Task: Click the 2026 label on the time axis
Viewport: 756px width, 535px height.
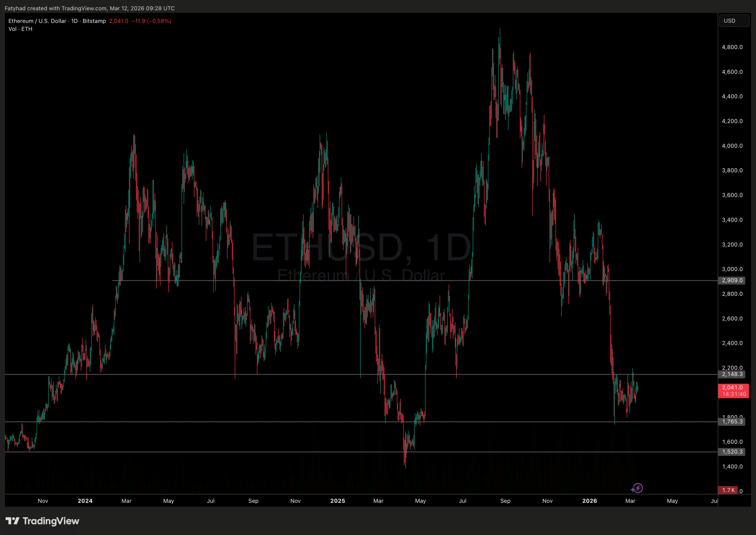Action: click(589, 501)
